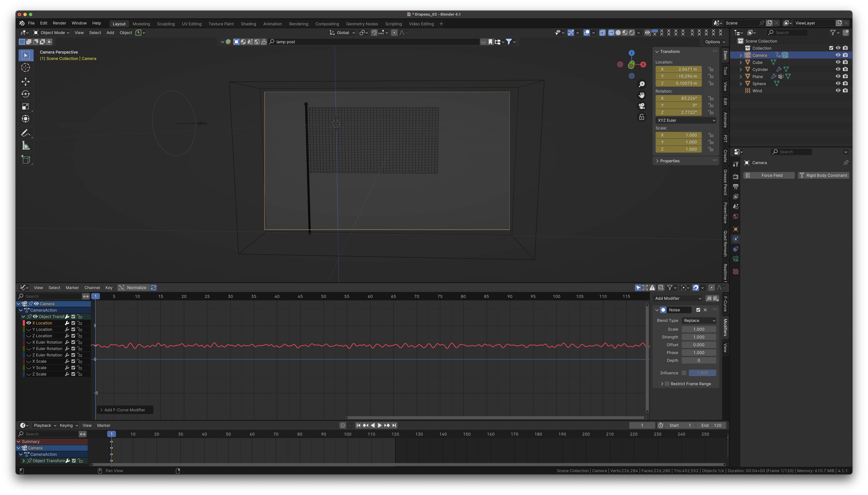Click the asset search field 'lamp post'

click(374, 42)
